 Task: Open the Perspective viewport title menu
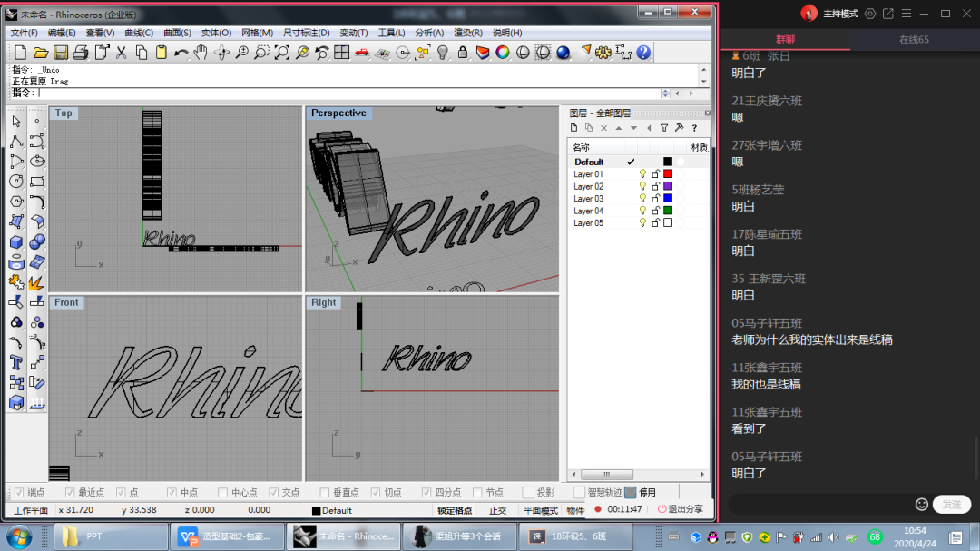point(338,113)
